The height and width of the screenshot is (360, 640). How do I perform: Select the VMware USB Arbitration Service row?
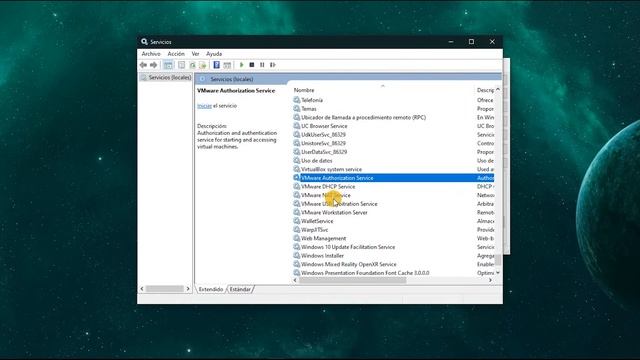[393, 204]
